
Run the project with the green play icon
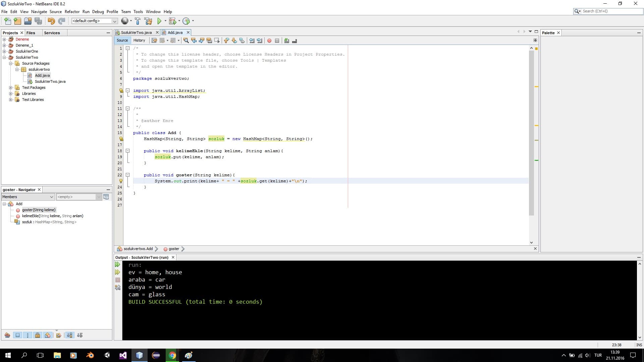coord(159,21)
